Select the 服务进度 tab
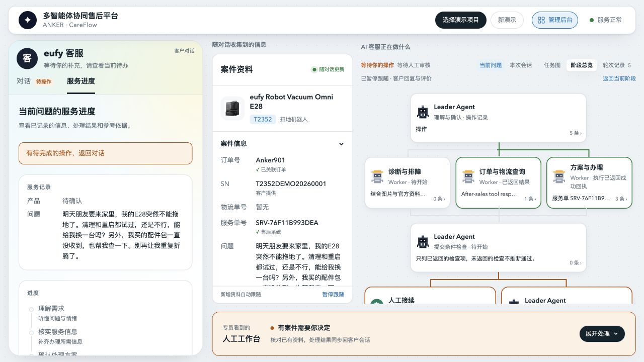This screenshot has height=362, width=644. [x=81, y=81]
